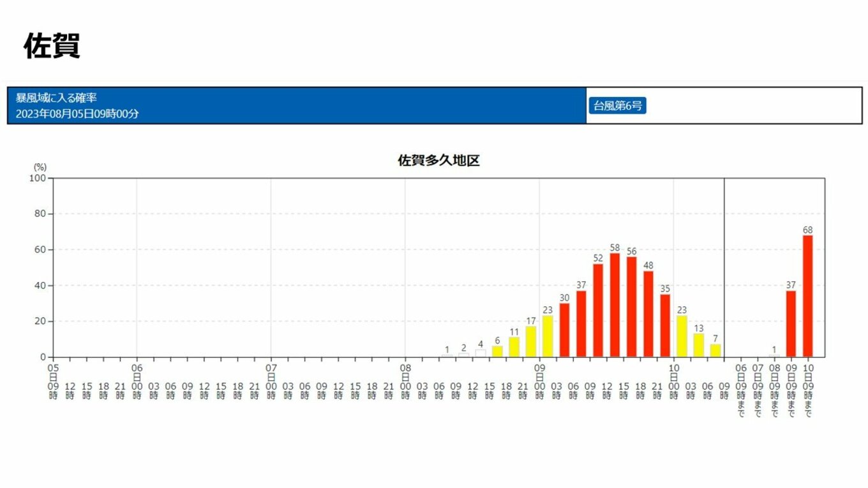This screenshot has width=868, height=488.
Task: Click the yellow bar with value 11
Action: coord(514,347)
